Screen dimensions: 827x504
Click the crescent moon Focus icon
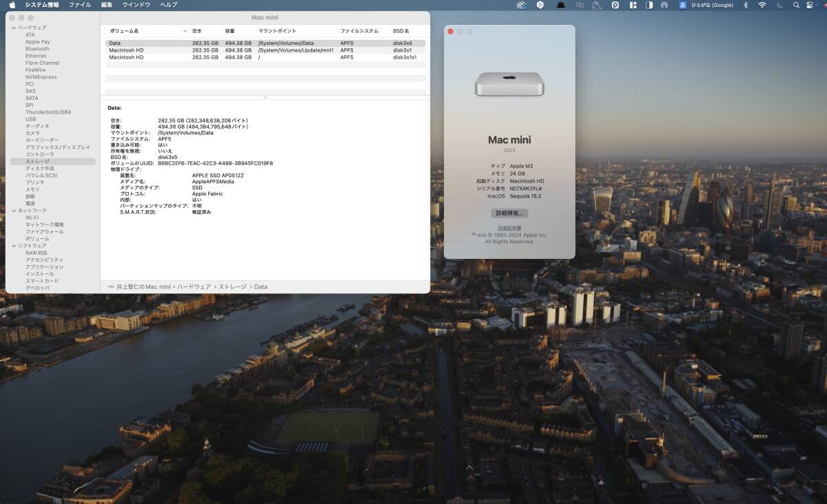coord(779,5)
